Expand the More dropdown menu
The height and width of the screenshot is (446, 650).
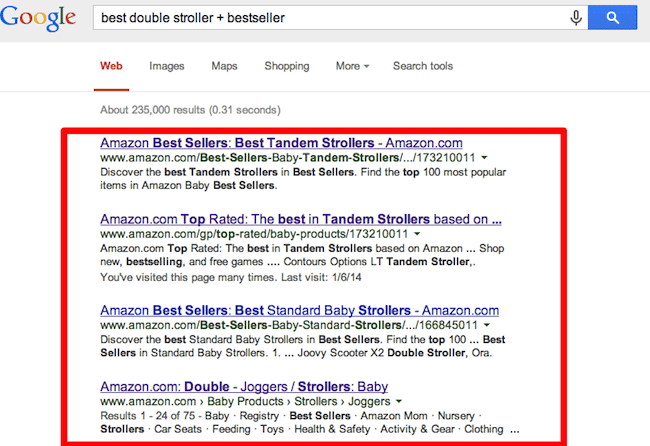[x=352, y=66]
